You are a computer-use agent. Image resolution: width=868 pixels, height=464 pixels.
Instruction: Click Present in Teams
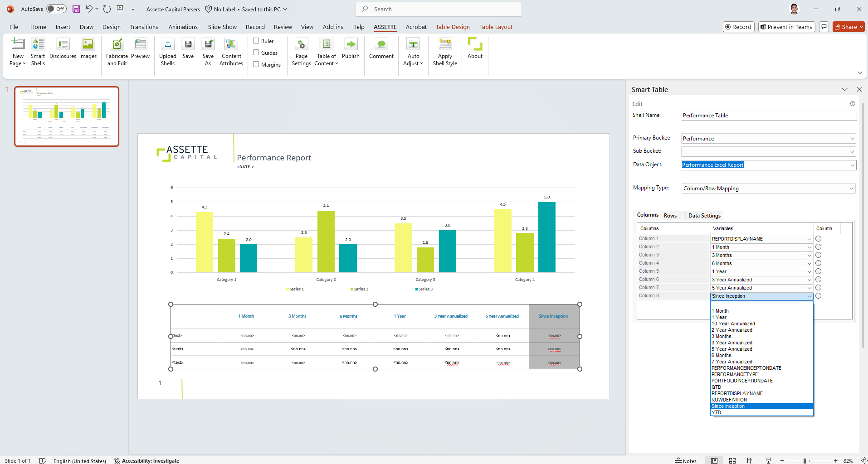coord(786,27)
